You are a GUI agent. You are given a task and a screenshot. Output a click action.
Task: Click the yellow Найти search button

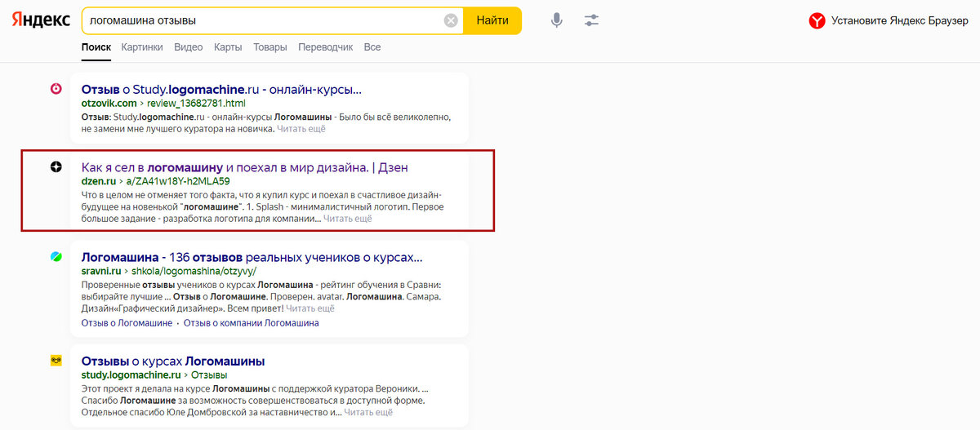click(492, 20)
